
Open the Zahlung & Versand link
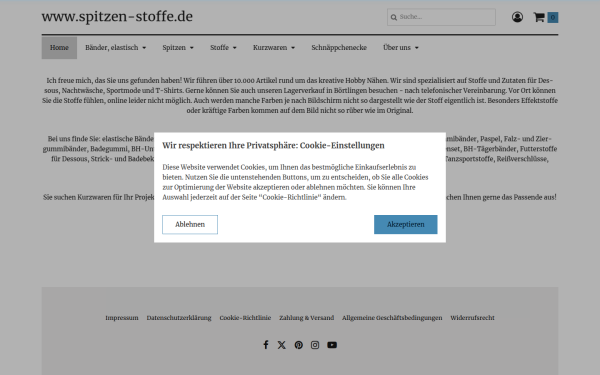tap(307, 318)
